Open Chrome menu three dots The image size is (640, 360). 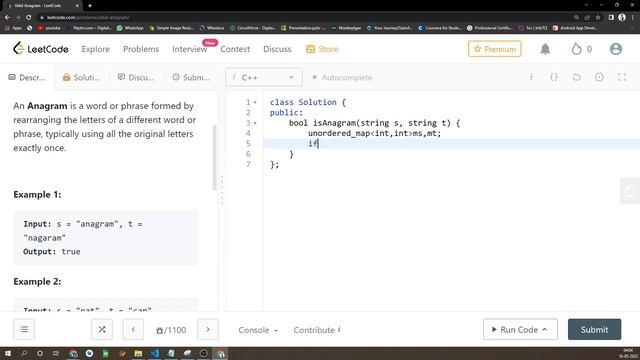(633, 17)
